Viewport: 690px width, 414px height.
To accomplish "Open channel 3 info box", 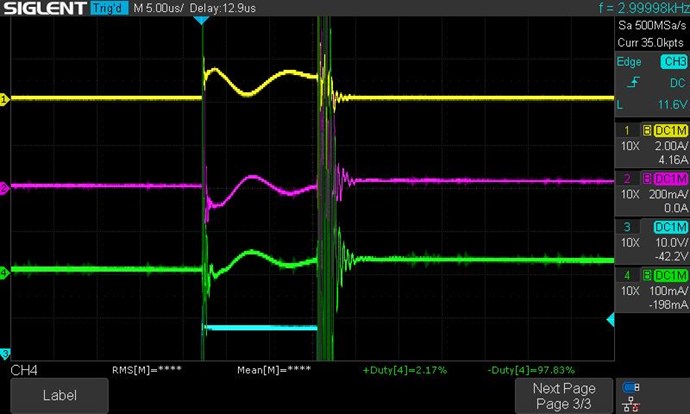I will click(652, 242).
